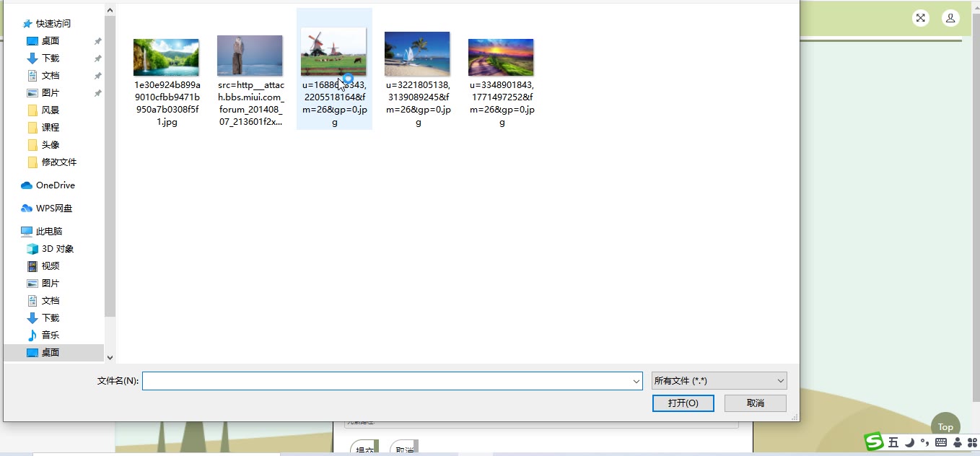Click the green Sogou S input method icon
The image size is (980, 456).
(875, 442)
